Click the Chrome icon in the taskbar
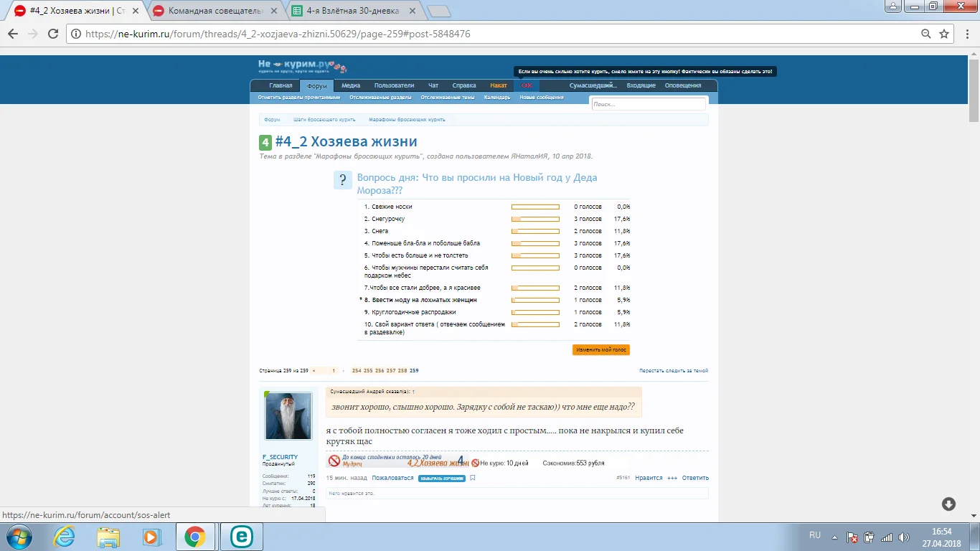 pyautogui.click(x=194, y=536)
